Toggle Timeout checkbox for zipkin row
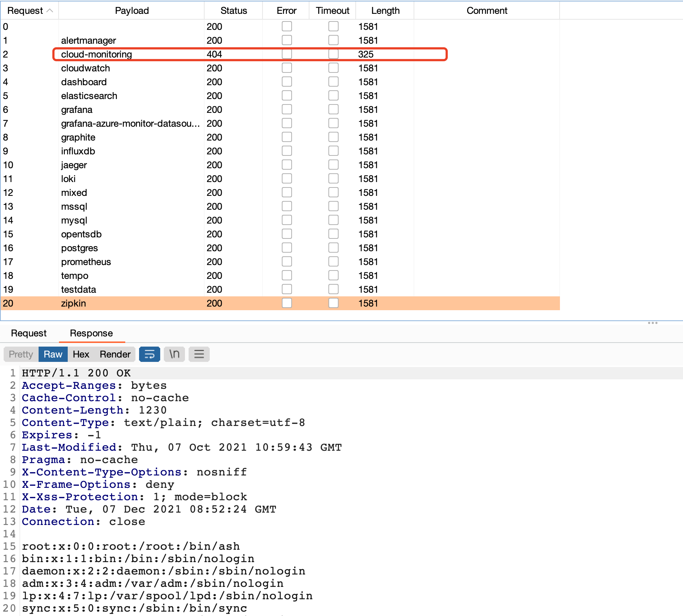This screenshot has height=616, width=683. [x=333, y=303]
